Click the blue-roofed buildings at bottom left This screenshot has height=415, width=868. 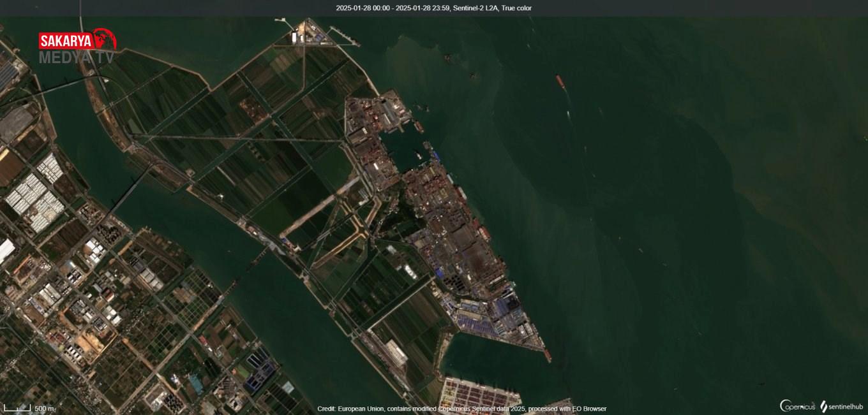tap(260, 375)
